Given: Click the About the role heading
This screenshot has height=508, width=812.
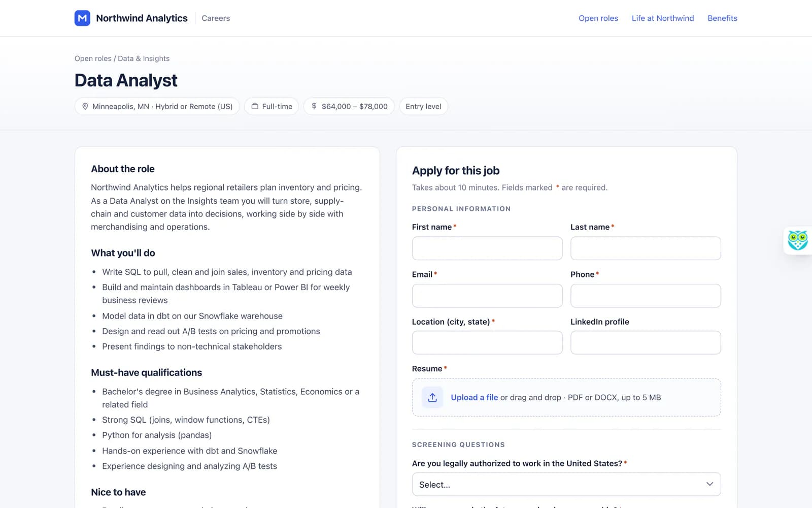Looking at the screenshot, I should 123,169.
